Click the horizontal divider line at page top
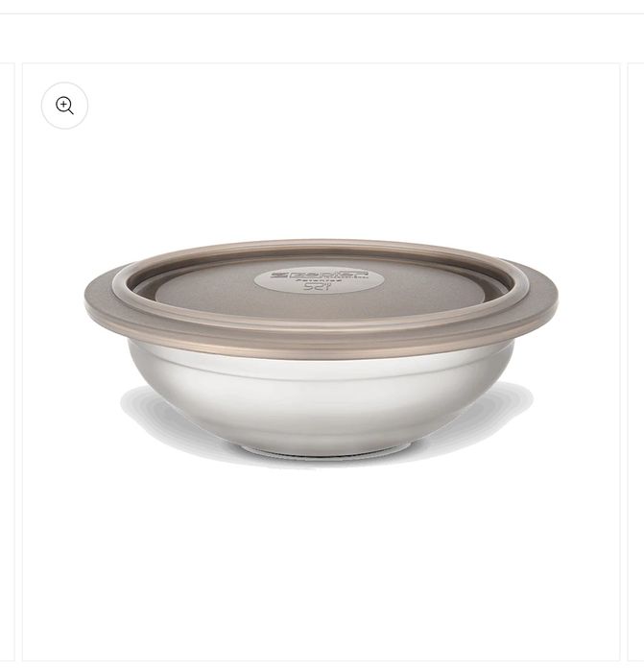This screenshot has width=644, height=671. pos(322,13)
